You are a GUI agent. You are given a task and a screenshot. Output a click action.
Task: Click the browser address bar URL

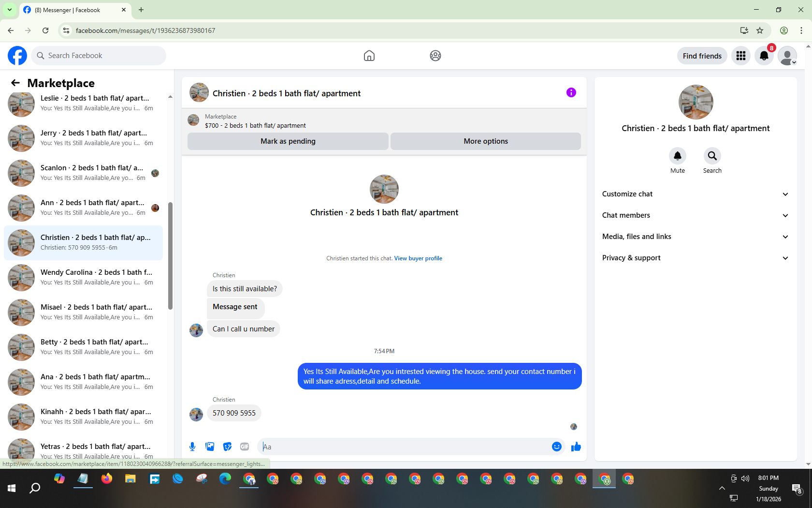tap(145, 30)
